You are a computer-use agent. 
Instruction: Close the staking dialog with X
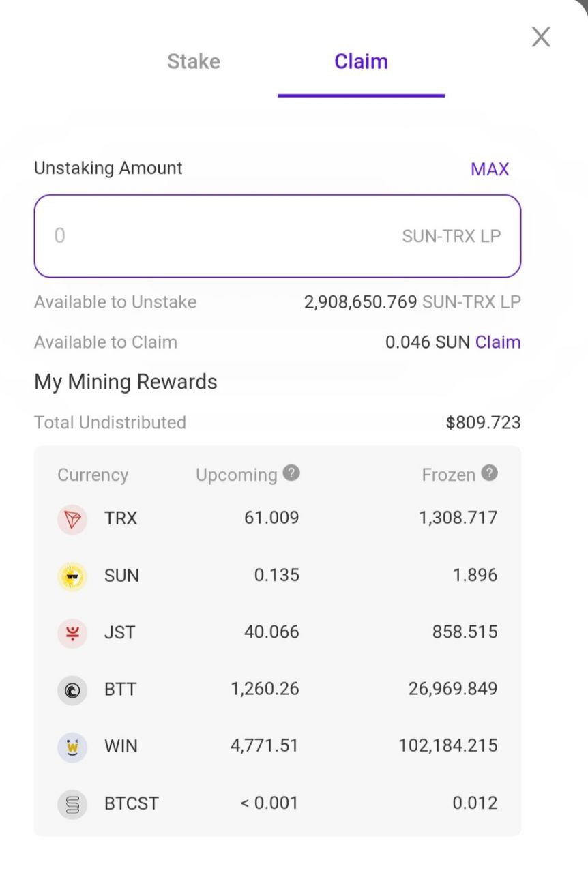(541, 37)
